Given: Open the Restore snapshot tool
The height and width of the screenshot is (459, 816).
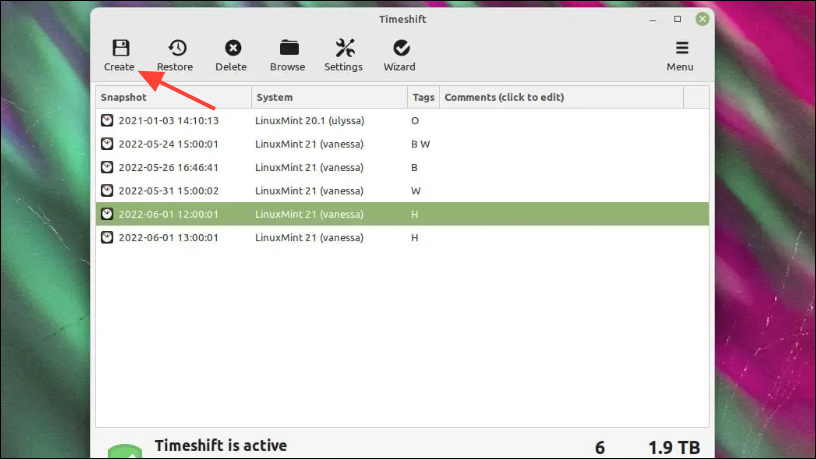Looking at the screenshot, I should pyautogui.click(x=175, y=55).
